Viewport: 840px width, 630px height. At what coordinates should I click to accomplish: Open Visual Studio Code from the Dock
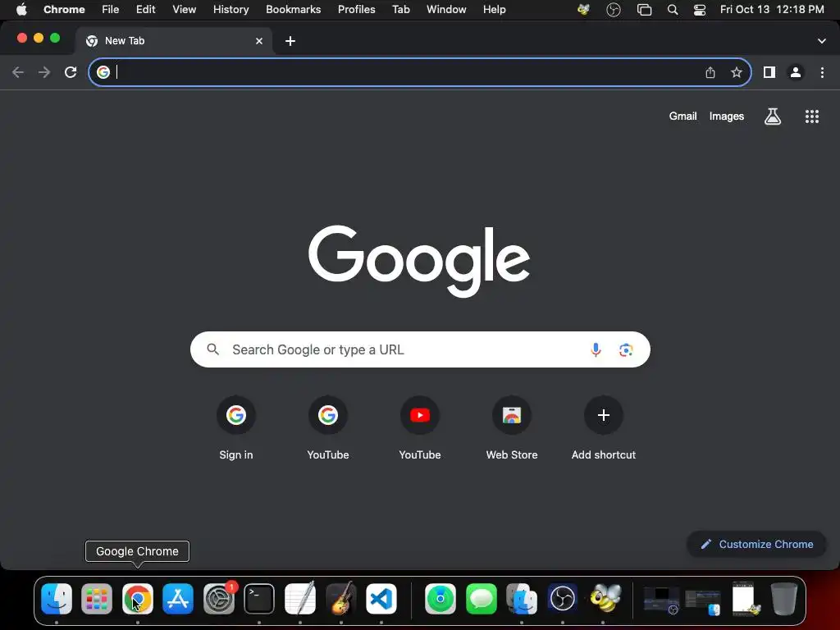point(381,598)
